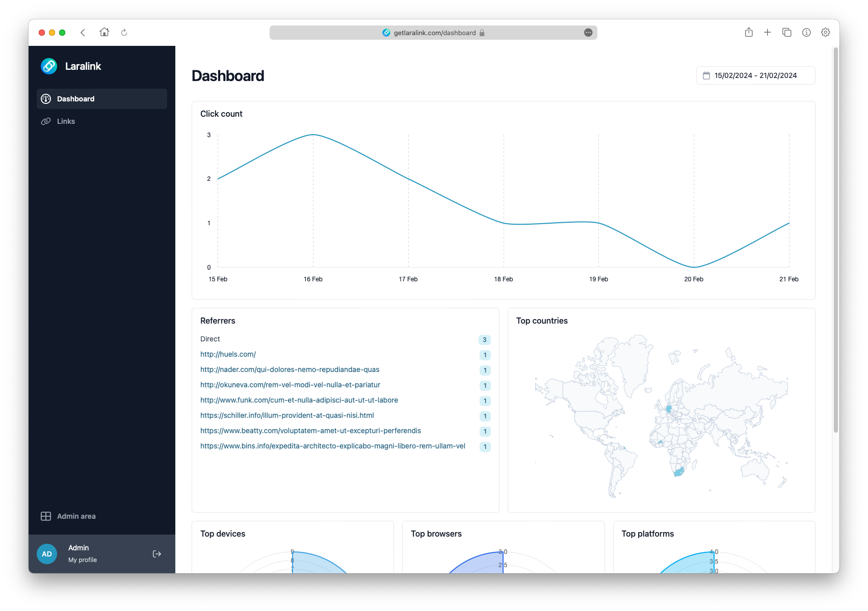Viewport: 868px width, 611px height.
Task: Reload the page with the refresh icon
Action: [x=124, y=32]
